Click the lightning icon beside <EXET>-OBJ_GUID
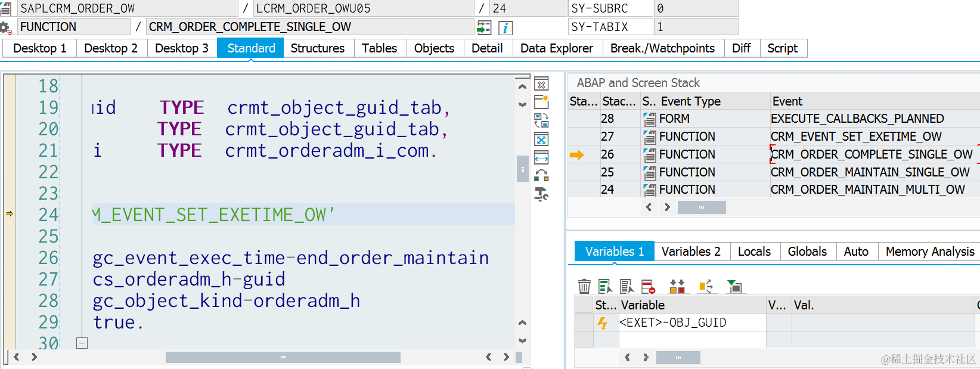This screenshot has width=980, height=369. coord(603,323)
